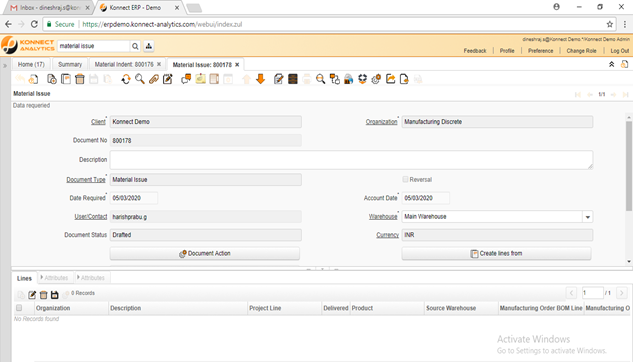
Task: Click the Document Action button
Action: coord(205,253)
